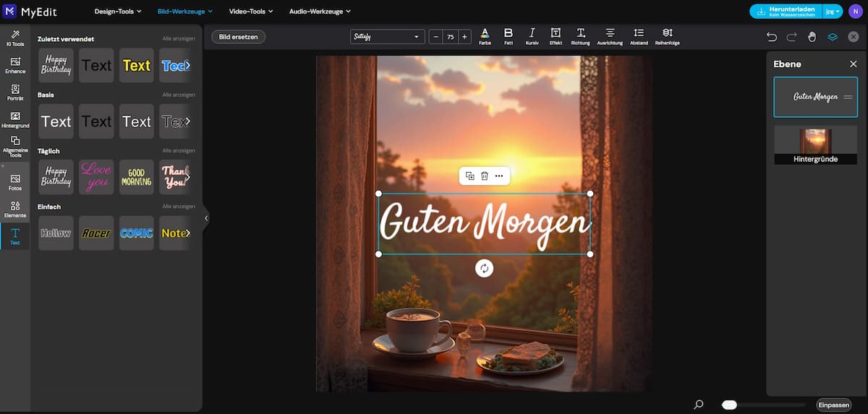Decrease the font size with minus
This screenshot has width=868, height=414.
point(435,36)
